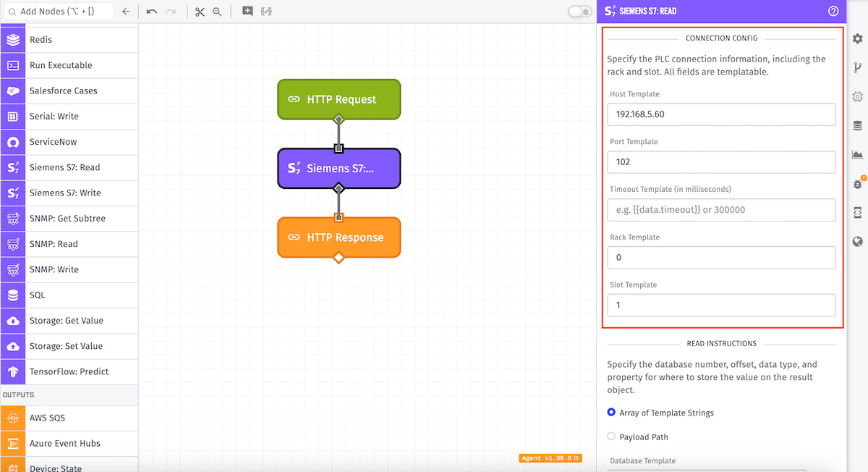Click the Rack Template field
Screen dimensions: 868x472
721,258
